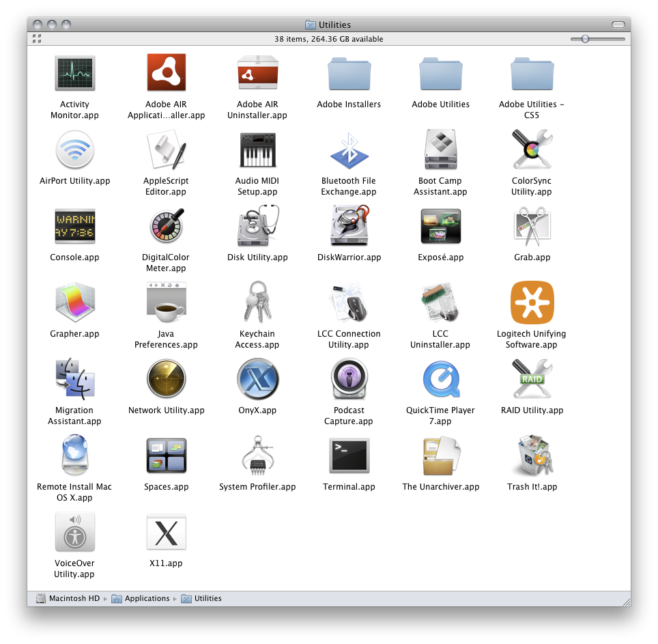The image size is (658, 644).
Task: Select the LCC Connection Utility icon
Action: [349, 303]
